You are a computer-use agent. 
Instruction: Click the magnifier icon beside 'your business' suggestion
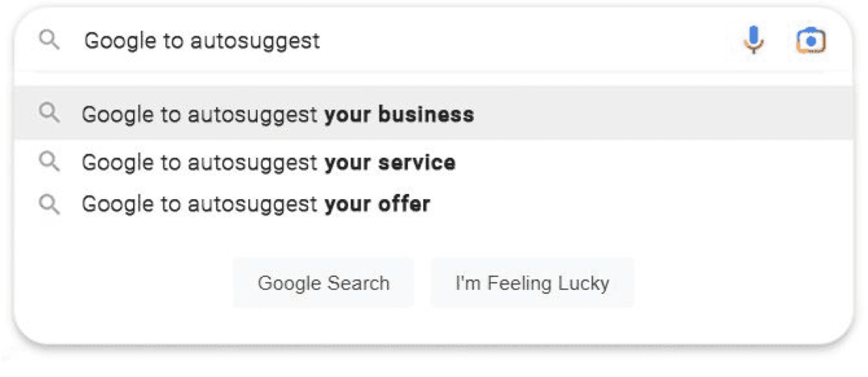[x=49, y=114]
